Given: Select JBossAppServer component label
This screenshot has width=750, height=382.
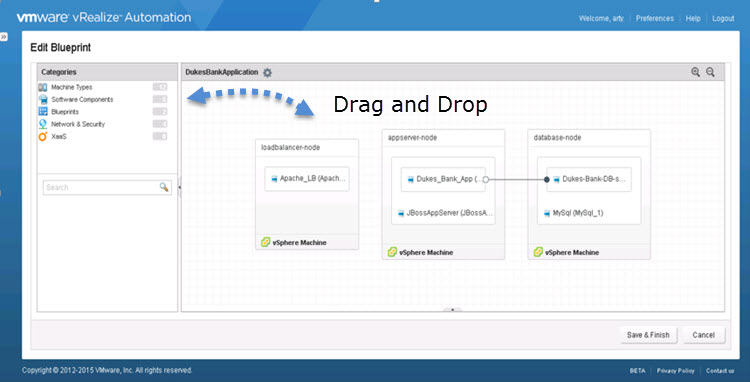Looking at the screenshot, I should tap(449, 214).
